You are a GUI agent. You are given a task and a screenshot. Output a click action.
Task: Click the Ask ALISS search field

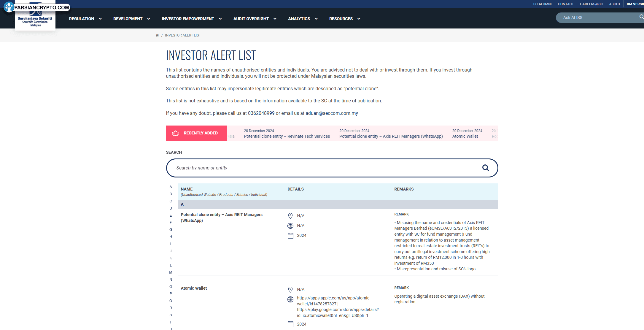tap(599, 18)
